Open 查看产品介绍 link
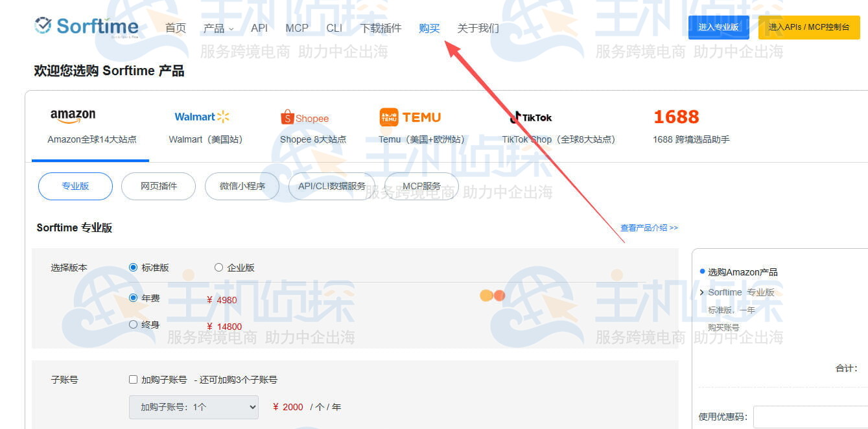The image size is (868, 429). tap(649, 227)
